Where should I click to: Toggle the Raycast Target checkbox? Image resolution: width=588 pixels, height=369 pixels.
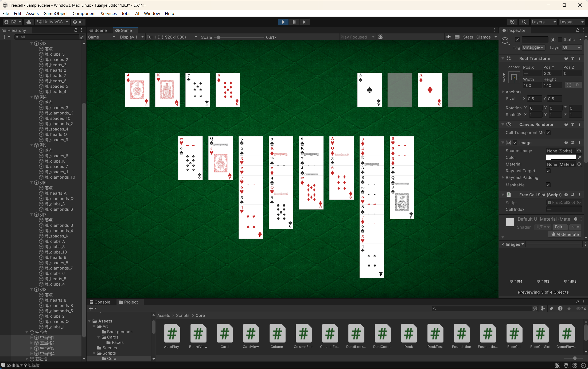548,171
